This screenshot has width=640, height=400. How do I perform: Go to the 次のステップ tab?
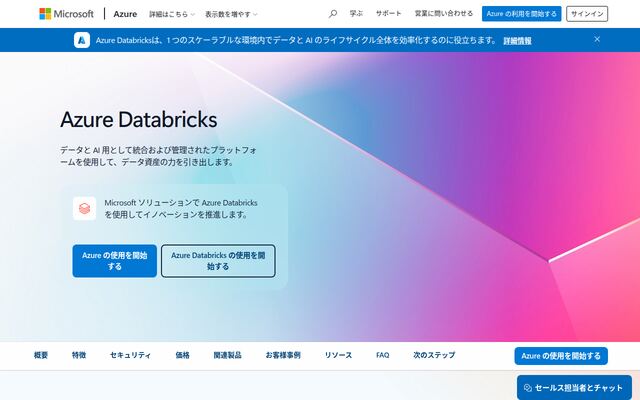pos(434,355)
